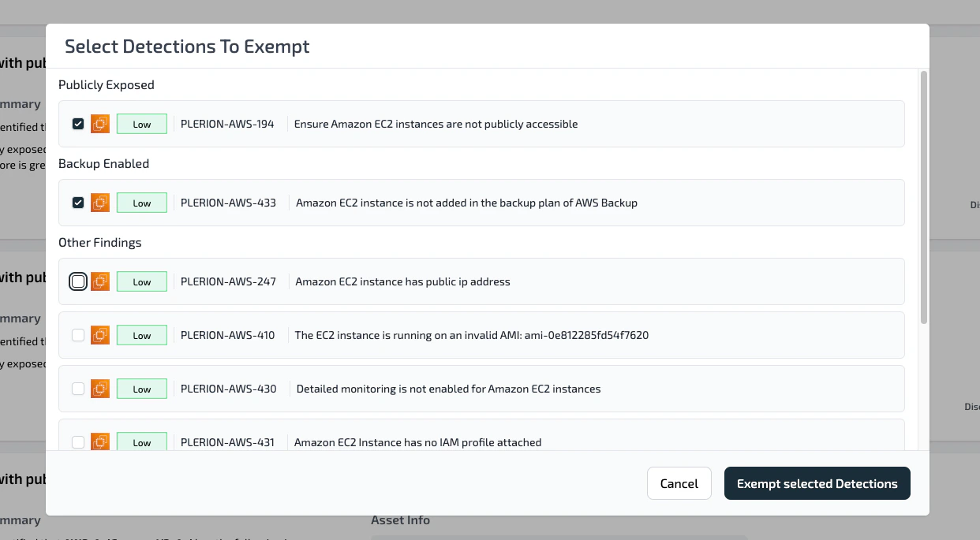Uncheck the backup plan detection PLERION-AWS-433

tap(78, 203)
